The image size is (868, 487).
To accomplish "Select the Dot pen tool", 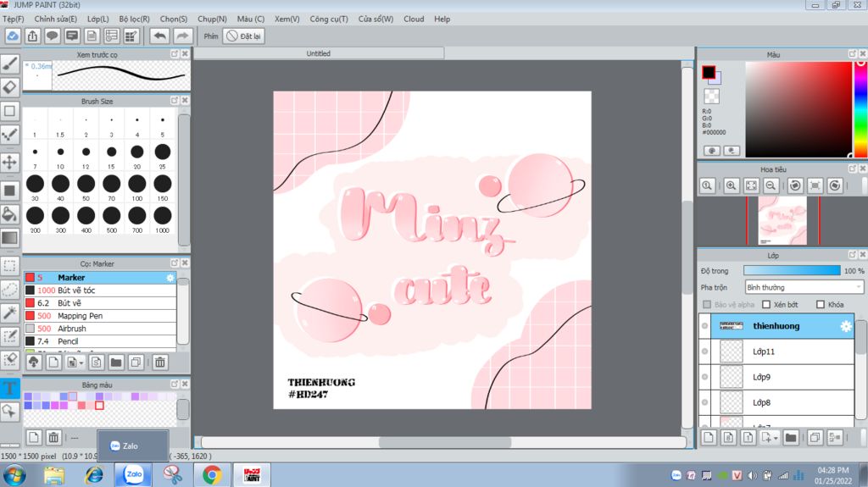I will [10, 135].
